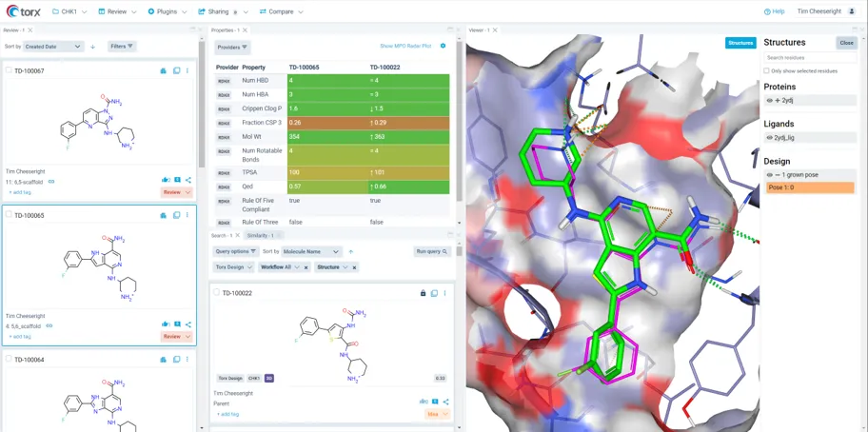Open comment icon on TD-100065 card
The width and height of the screenshot is (868, 432).
click(x=177, y=324)
